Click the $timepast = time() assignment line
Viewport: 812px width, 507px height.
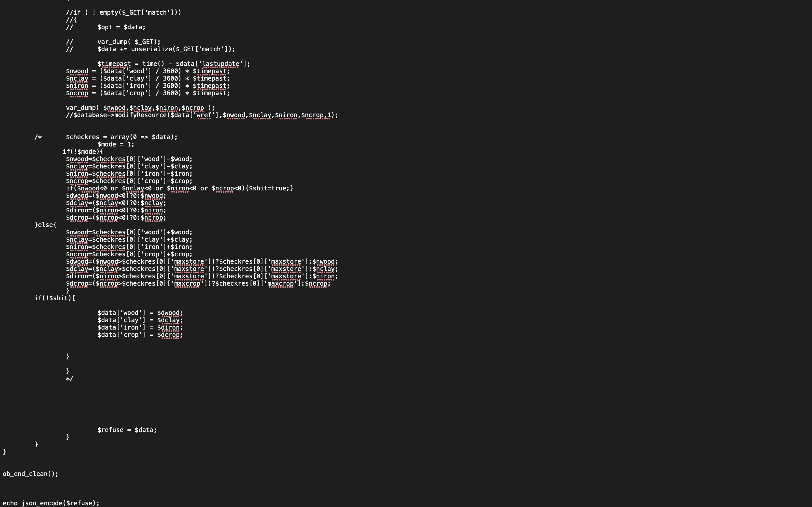(173, 64)
